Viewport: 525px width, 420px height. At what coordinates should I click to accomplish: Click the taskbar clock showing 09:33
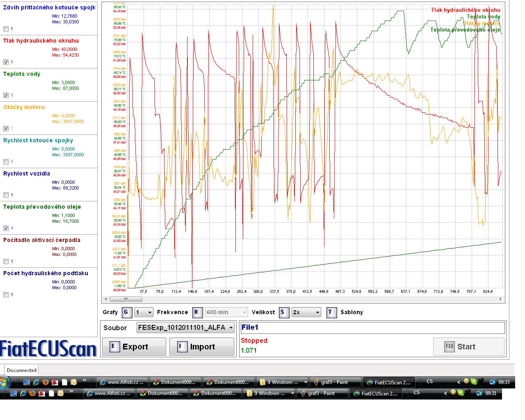[504, 382]
